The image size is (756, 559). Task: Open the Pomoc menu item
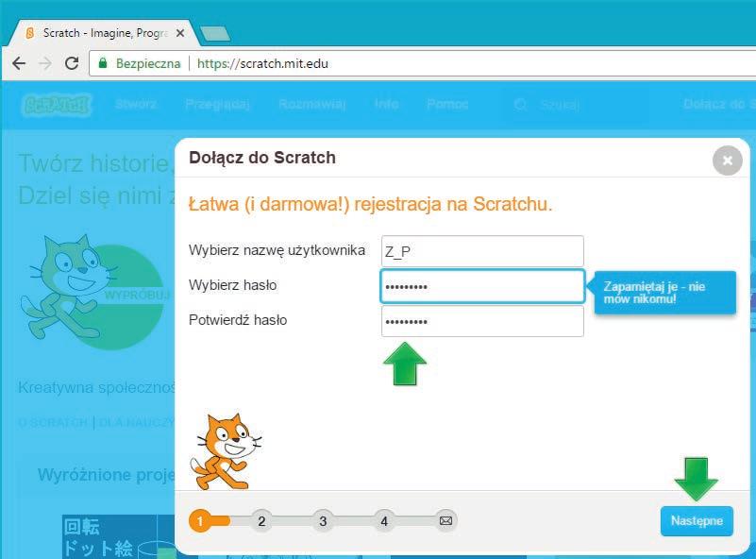(x=447, y=104)
